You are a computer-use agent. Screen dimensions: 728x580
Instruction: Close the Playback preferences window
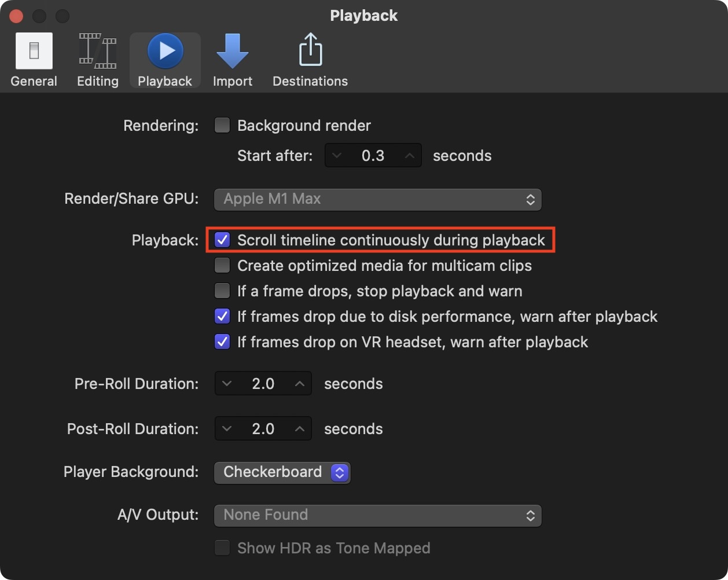pos(16,16)
